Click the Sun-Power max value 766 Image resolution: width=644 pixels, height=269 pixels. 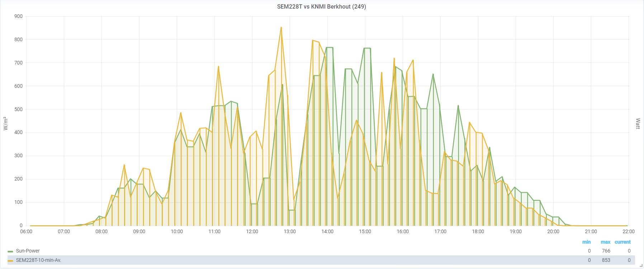(x=606, y=251)
